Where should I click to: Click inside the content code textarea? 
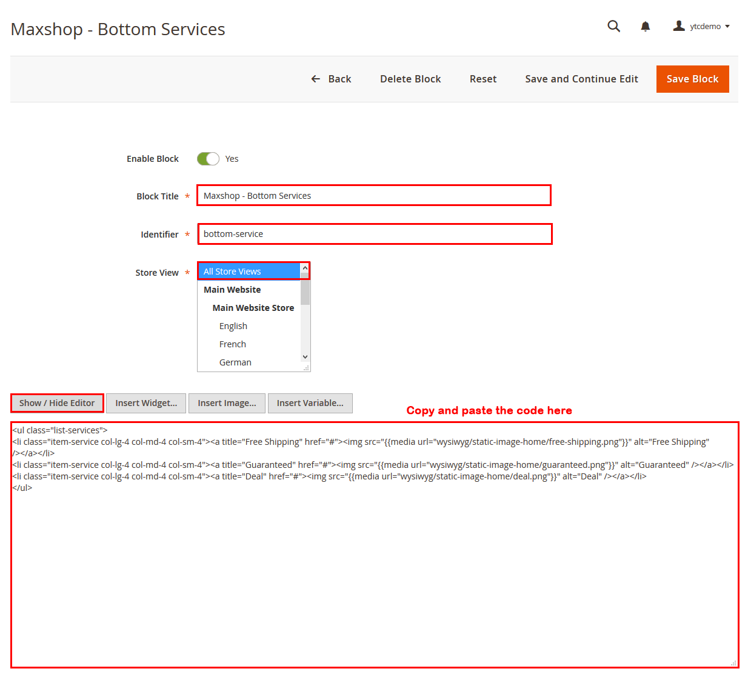pyautogui.click(x=375, y=545)
